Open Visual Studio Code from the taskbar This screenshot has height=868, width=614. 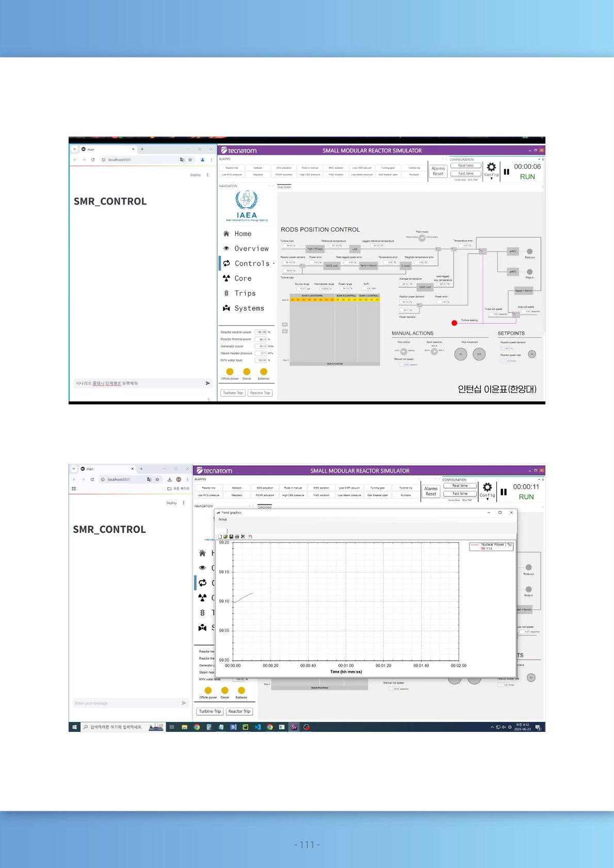(x=257, y=727)
